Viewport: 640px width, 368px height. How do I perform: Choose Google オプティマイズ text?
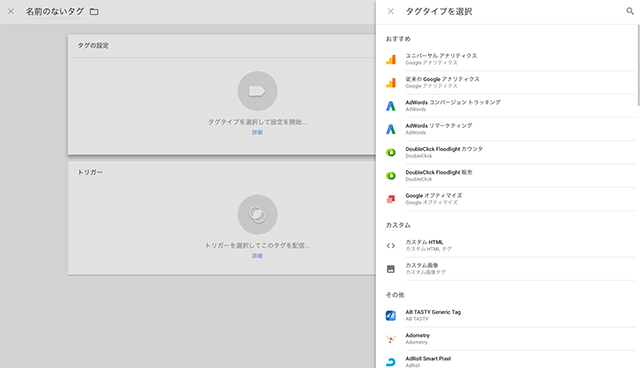434,195
